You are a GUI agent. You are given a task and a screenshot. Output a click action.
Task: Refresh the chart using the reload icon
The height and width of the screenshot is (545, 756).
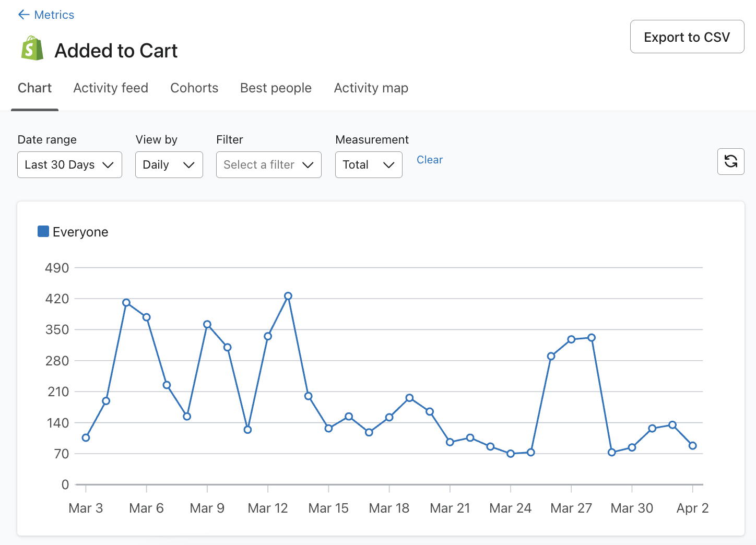click(730, 162)
